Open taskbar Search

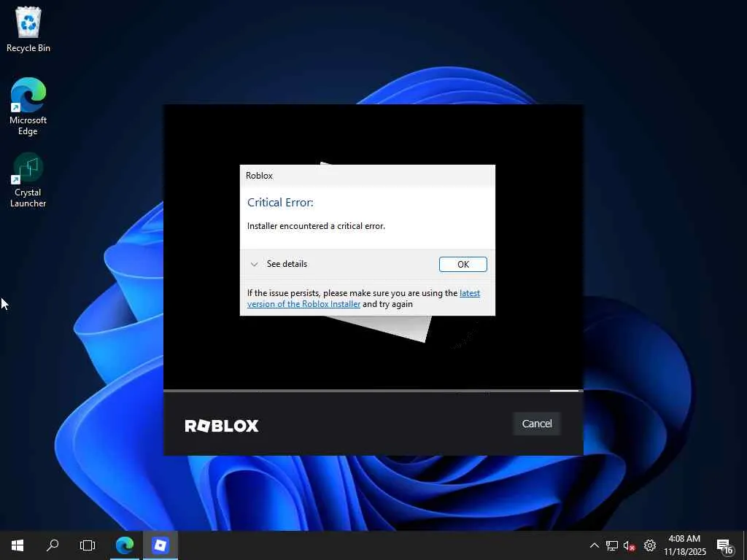pos(53,545)
